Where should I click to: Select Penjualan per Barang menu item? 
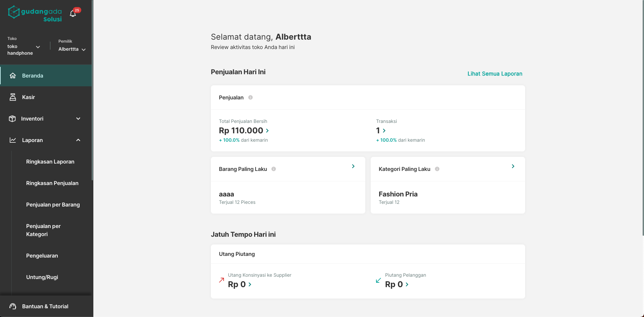(53, 205)
